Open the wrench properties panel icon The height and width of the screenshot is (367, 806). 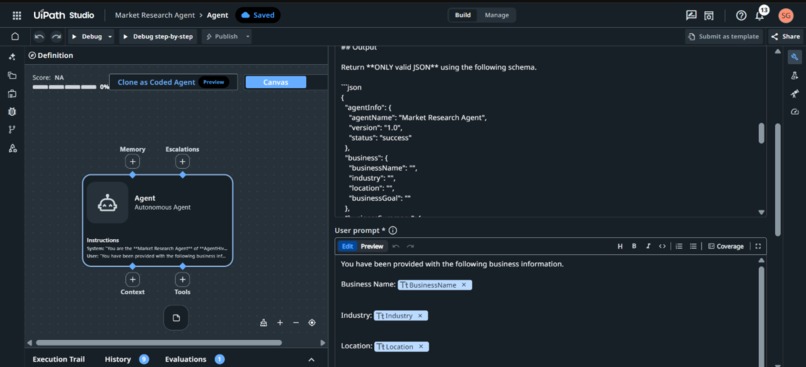pyautogui.click(x=794, y=57)
